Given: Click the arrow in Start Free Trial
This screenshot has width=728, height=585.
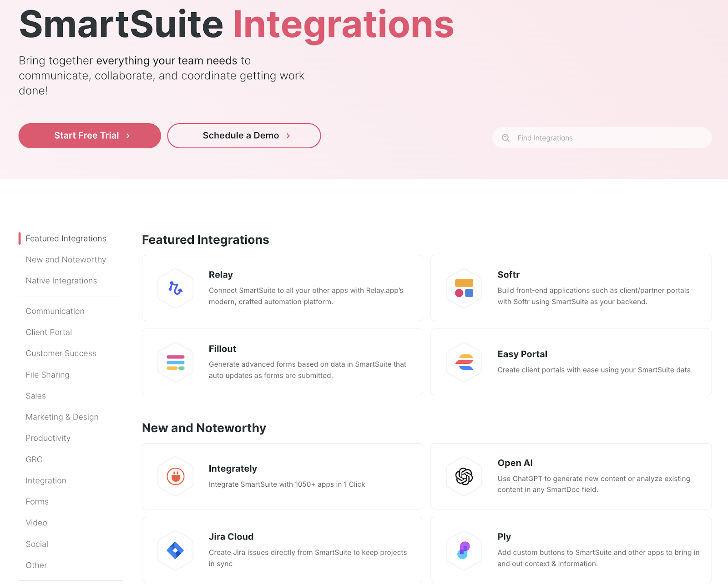Looking at the screenshot, I should (128, 136).
